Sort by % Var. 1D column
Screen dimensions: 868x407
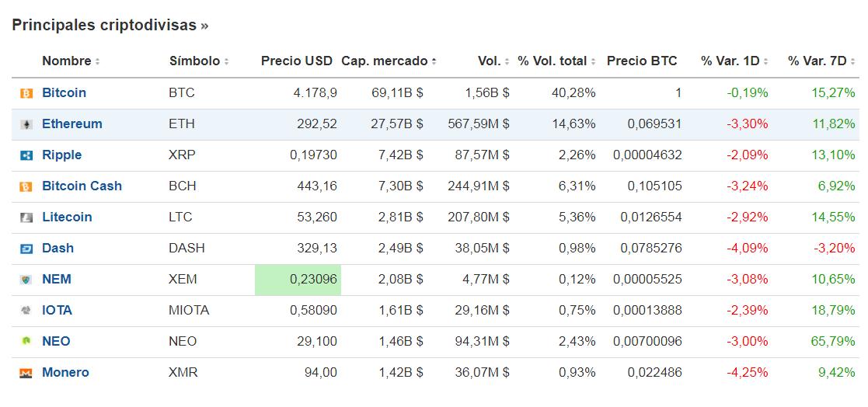click(x=734, y=61)
